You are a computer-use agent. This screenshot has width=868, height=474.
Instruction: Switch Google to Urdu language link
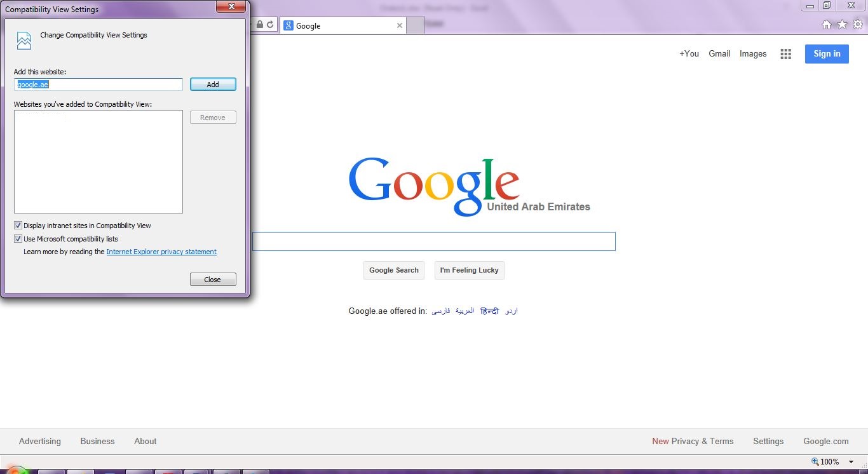pyautogui.click(x=512, y=311)
